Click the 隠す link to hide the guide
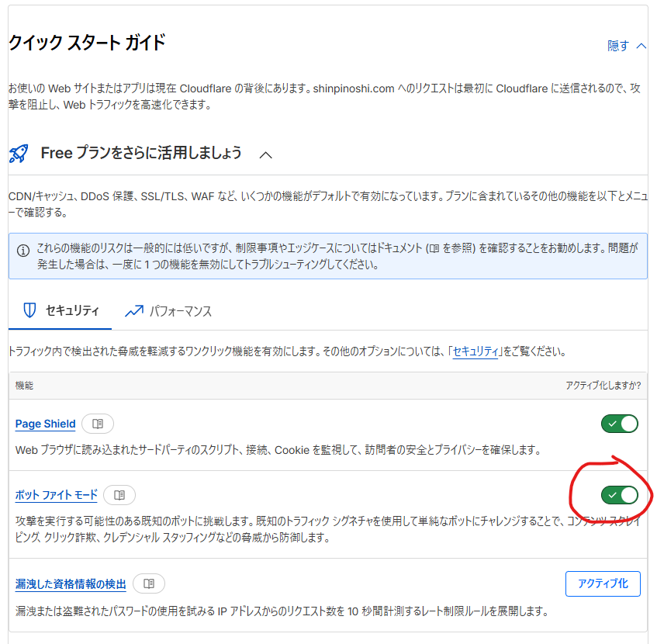 click(x=618, y=46)
